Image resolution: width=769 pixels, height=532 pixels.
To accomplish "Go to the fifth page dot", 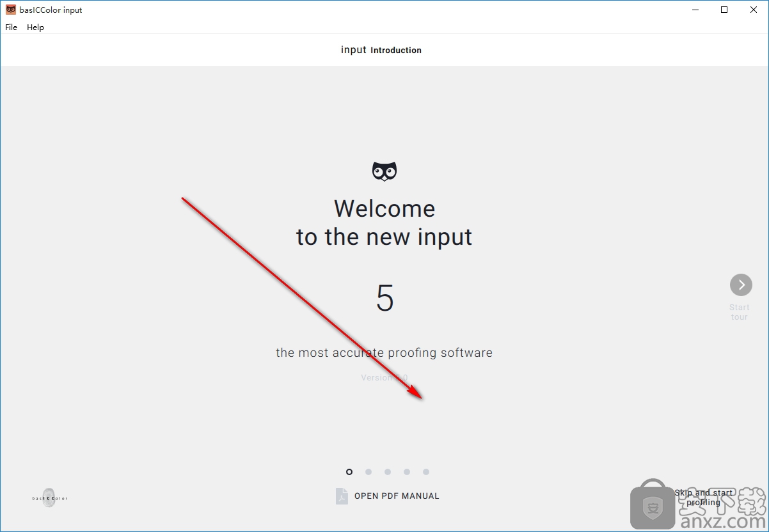I will [x=426, y=472].
